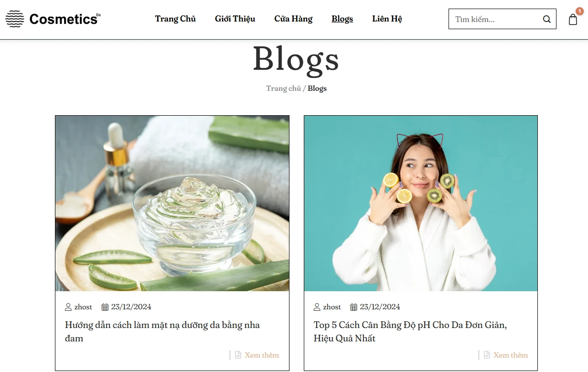
Task: Click the cart badge showing 1
Action: point(579,11)
